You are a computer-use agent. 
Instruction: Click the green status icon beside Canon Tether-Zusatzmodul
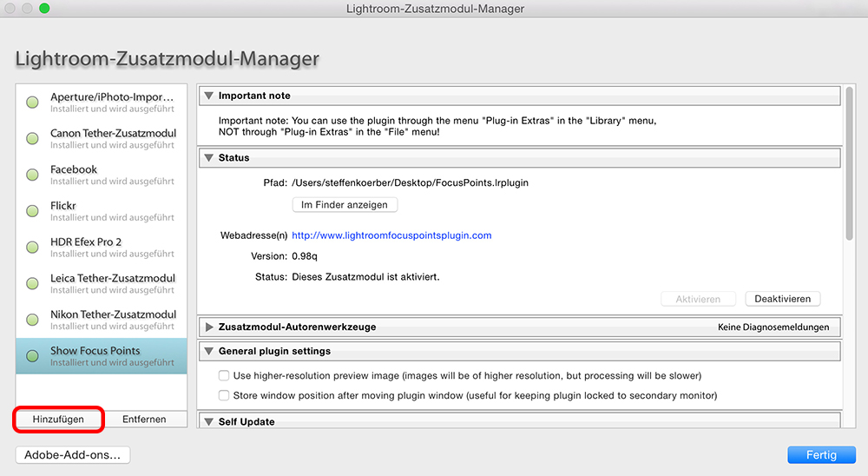pyautogui.click(x=33, y=138)
